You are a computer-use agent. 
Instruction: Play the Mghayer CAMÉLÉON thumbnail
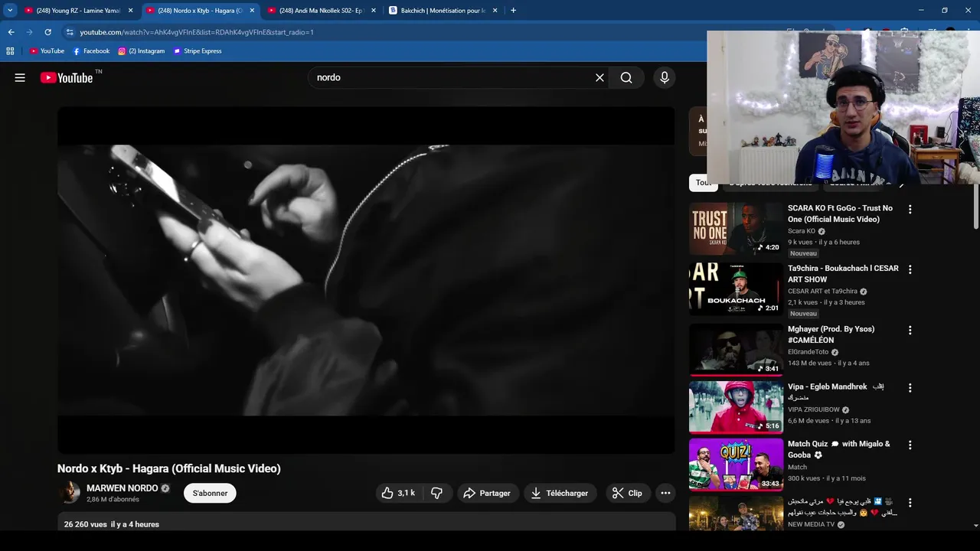tap(736, 349)
